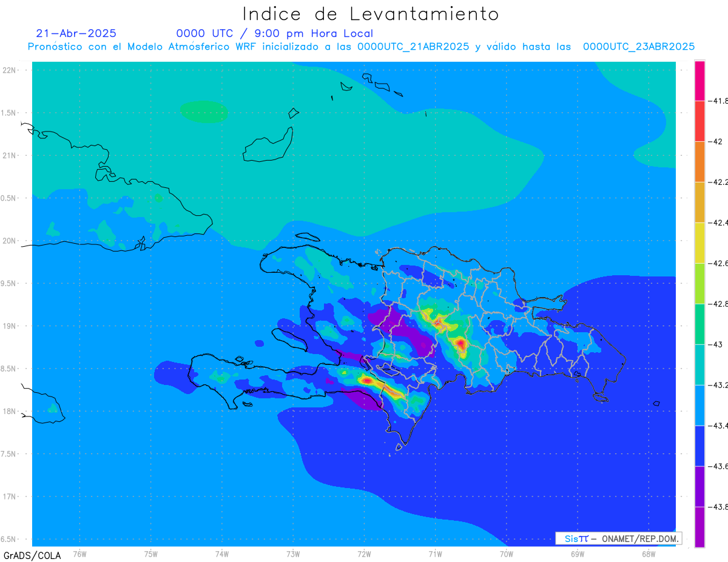Click the '18N' latitude label

point(9,411)
